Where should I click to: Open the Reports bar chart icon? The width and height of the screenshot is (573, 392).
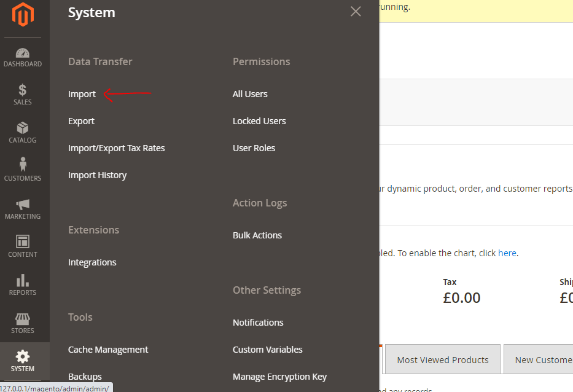coord(23,281)
